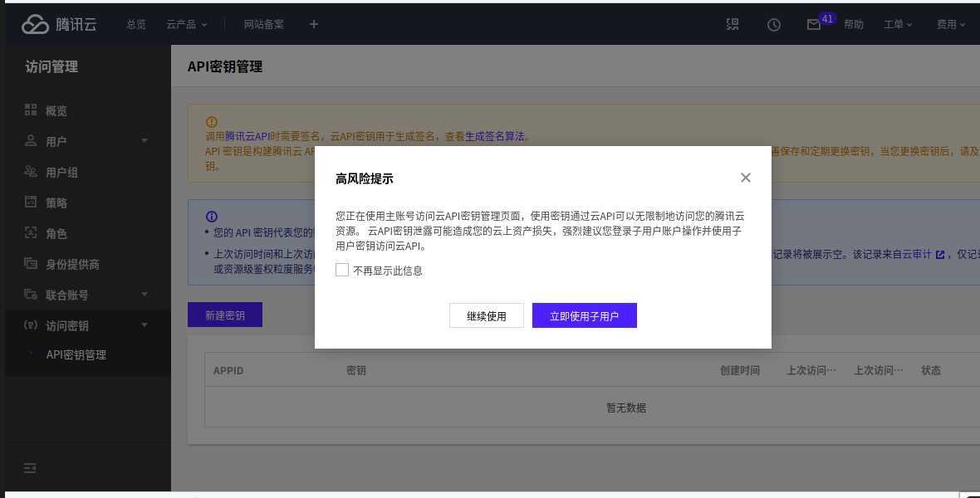Screen dimensions: 980x498
Task: Open the mail messages icon
Action: coord(814,25)
